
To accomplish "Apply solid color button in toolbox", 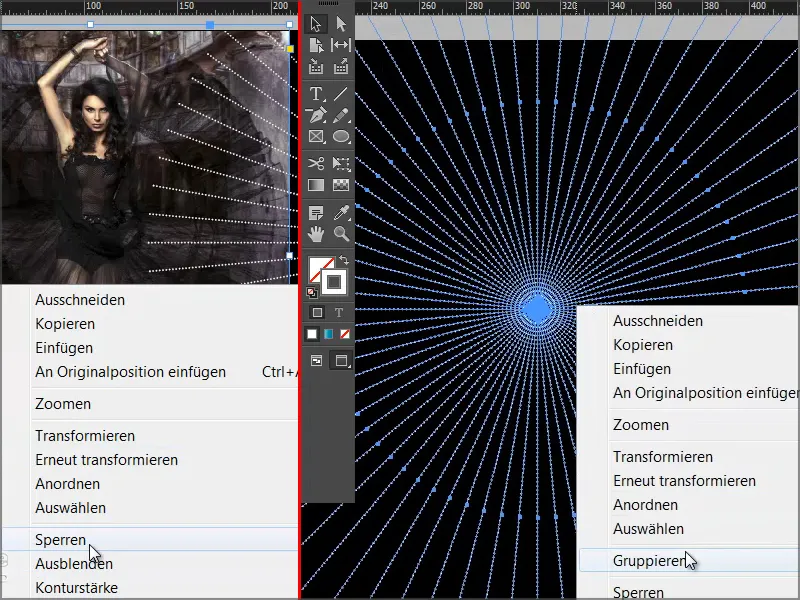I will pos(312,334).
